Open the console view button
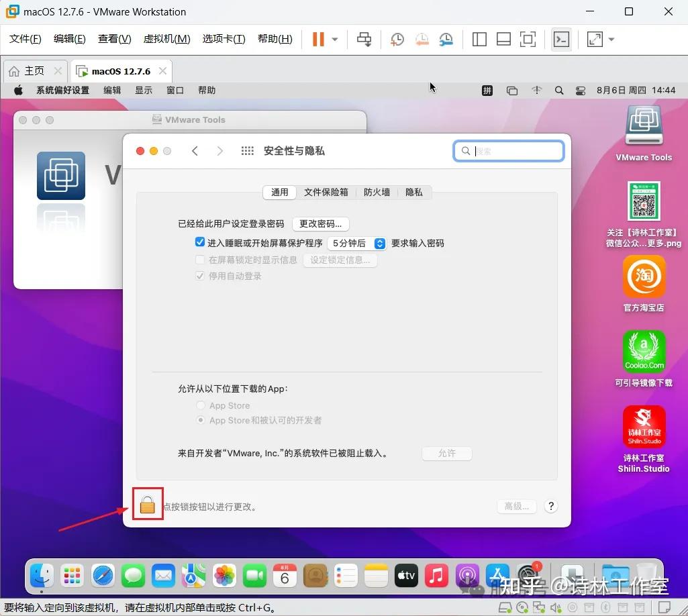 pyautogui.click(x=561, y=40)
